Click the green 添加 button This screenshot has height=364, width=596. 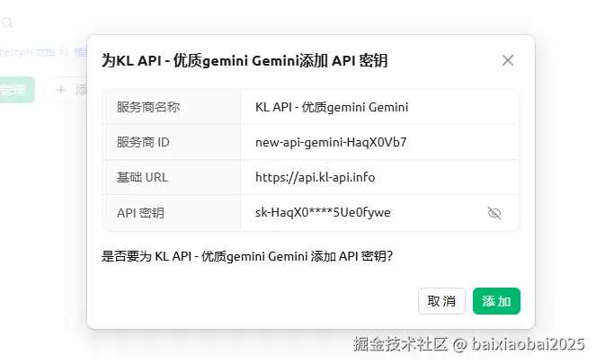click(496, 301)
